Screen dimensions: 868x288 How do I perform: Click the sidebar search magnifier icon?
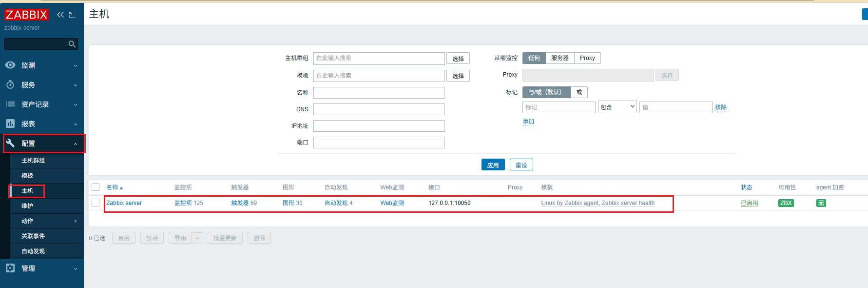tap(72, 44)
